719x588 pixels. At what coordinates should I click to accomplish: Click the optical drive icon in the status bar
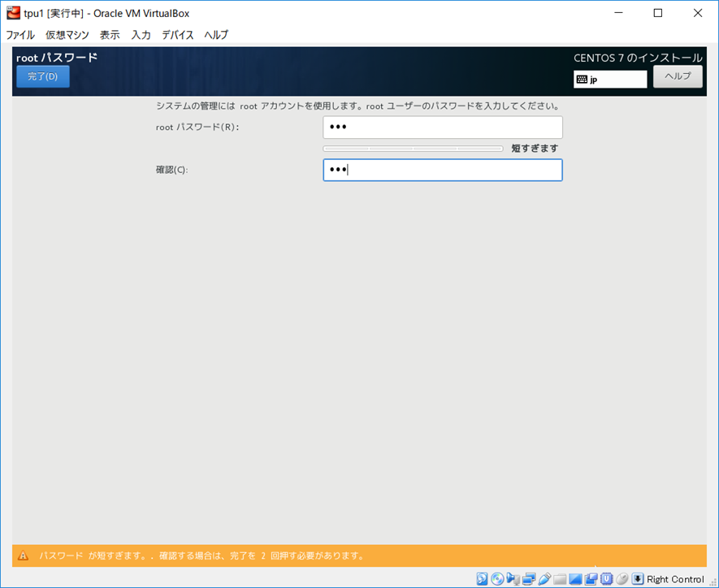496,578
